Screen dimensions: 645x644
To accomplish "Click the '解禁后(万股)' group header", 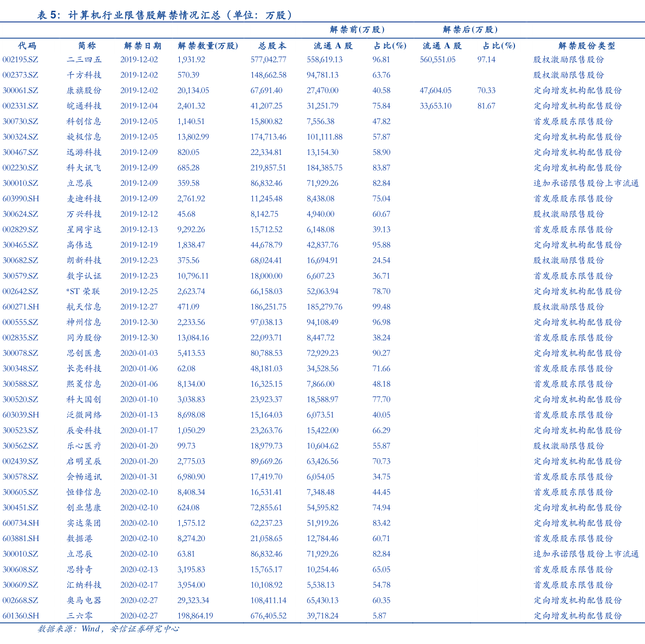I will [x=470, y=30].
